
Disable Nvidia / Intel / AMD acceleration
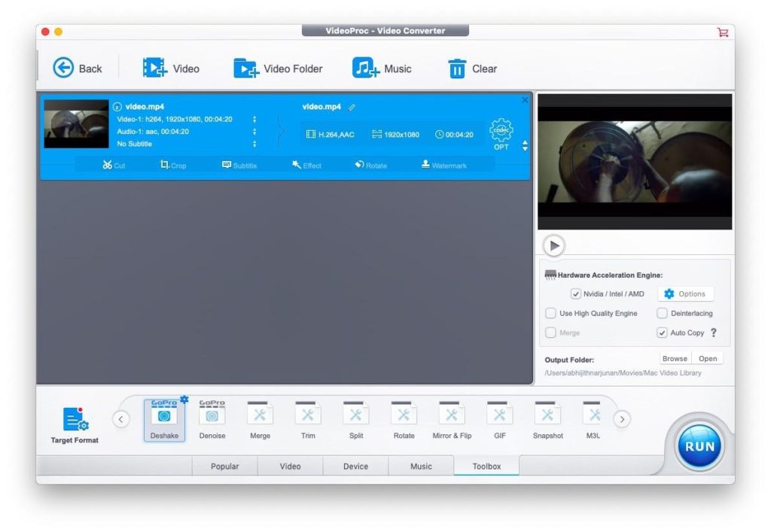tap(576, 294)
